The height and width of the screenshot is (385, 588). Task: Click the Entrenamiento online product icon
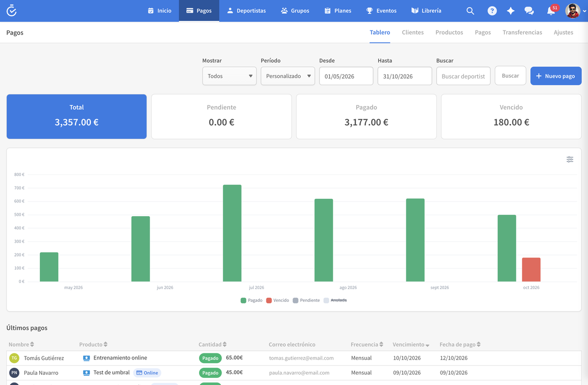(86, 358)
